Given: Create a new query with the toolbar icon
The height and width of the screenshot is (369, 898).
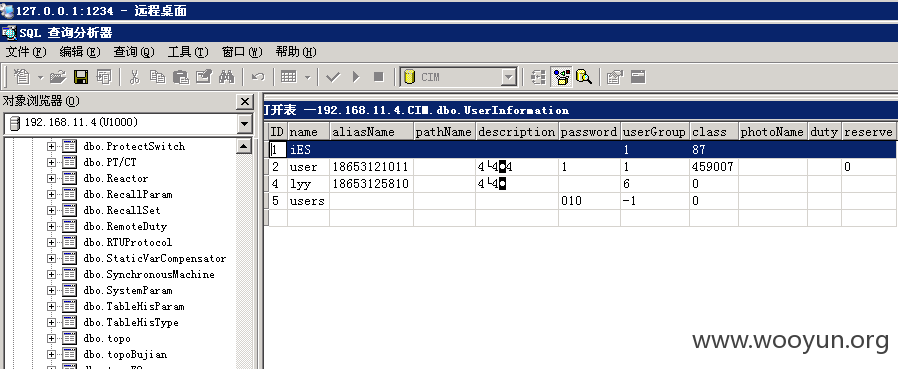Looking at the screenshot, I should click(x=21, y=77).
